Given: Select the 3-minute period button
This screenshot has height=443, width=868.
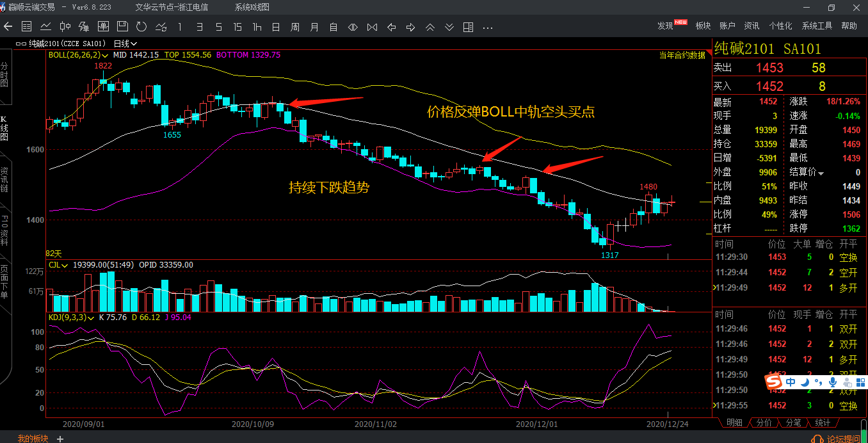Looking at the screenshot, I should pos(200,27).
